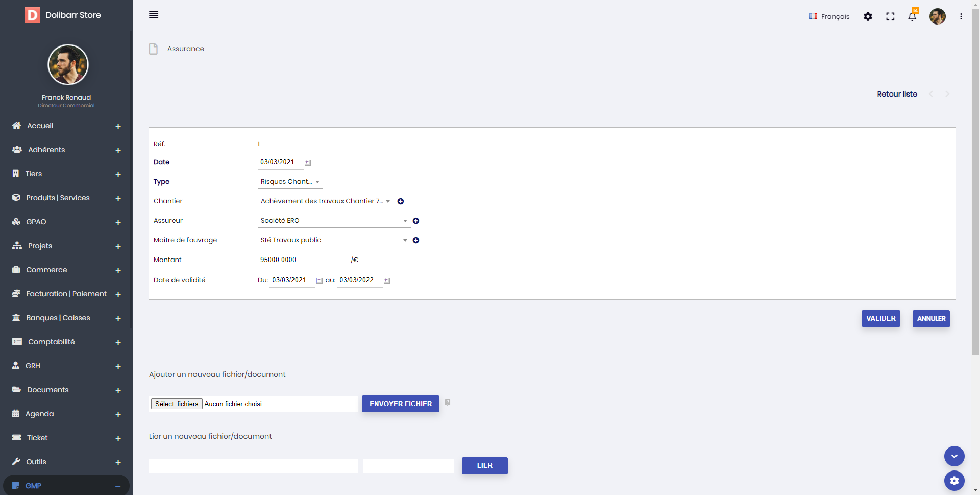This screenshot has height=495, width=980.
Task: Open the Tiers menu
Action: (x=66, y=174)
